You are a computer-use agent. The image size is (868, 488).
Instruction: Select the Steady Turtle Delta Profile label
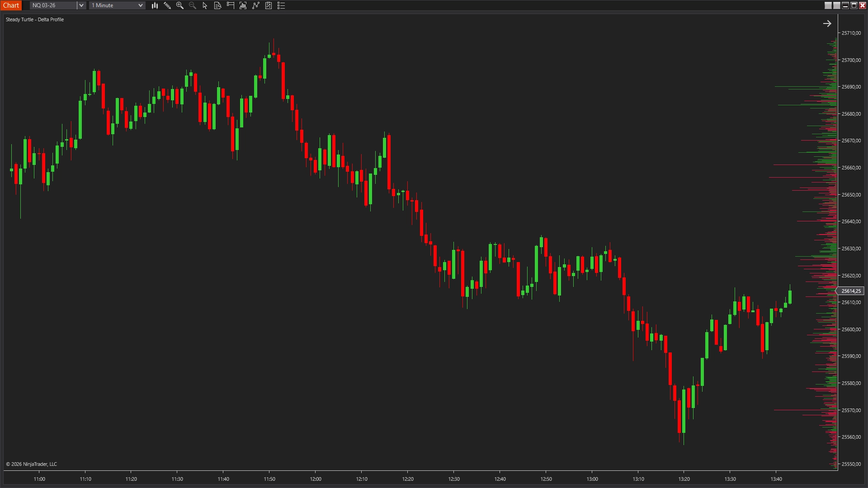click(x=35, y=19)
